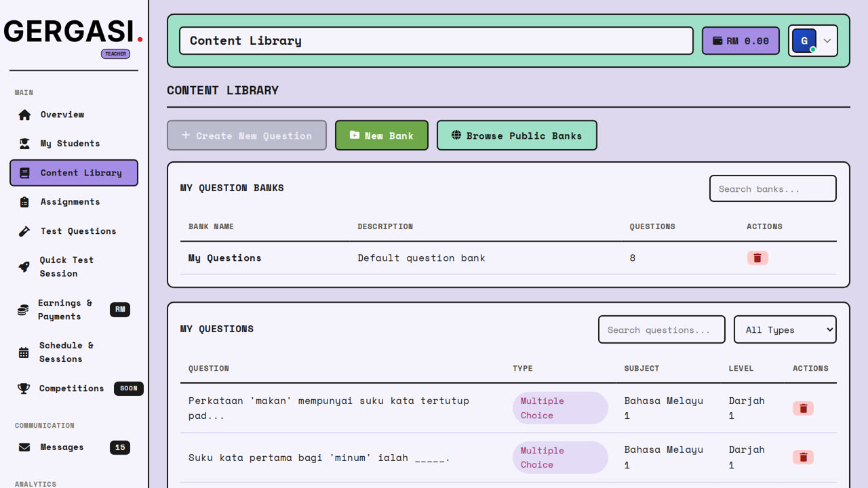Click the GERGASI logo
Screen dimensions: 868x488
pos(73,31)
